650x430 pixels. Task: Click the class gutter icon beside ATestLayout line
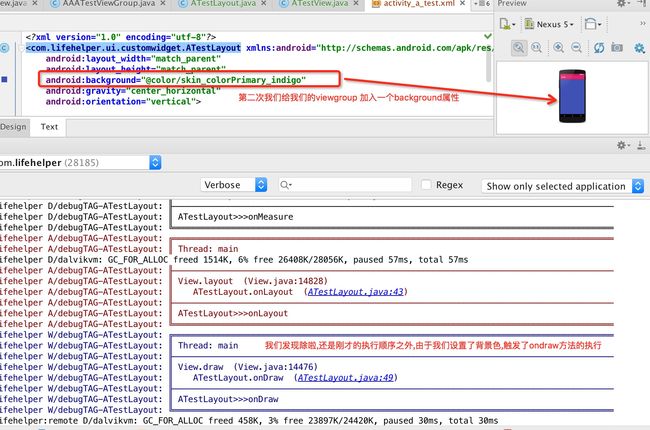(x=4, y=48)
